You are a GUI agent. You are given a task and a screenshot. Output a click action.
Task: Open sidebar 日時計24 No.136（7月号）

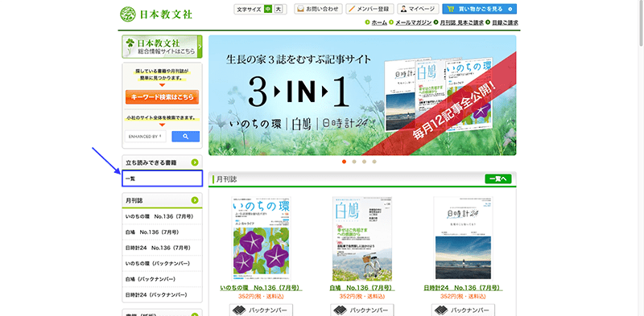coord(163,248)
